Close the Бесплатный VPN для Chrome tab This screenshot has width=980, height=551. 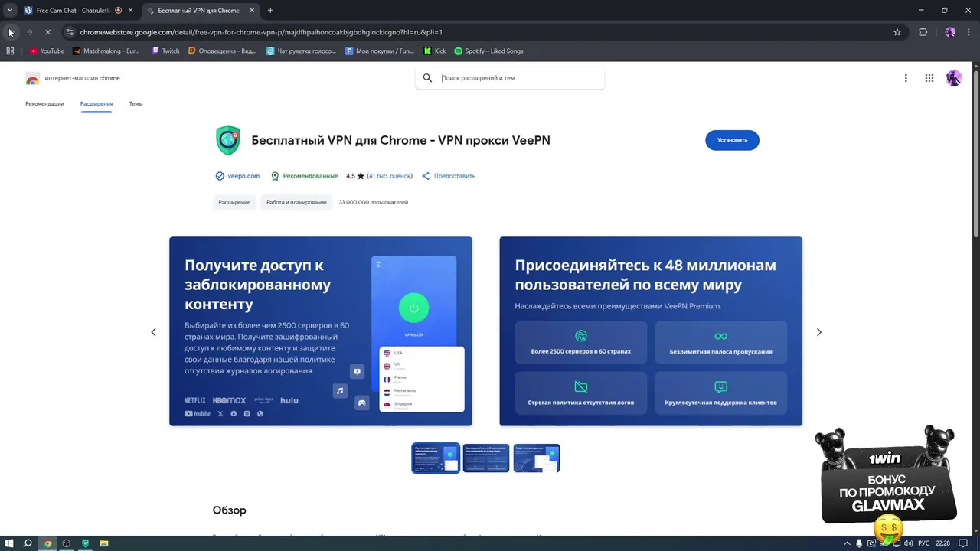253,11
